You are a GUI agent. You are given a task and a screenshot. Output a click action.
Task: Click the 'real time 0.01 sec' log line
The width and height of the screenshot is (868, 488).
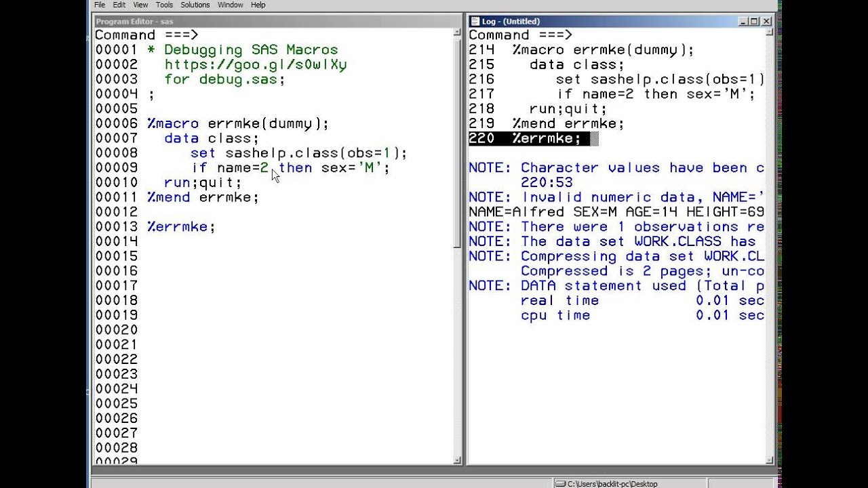[x=642, y=301]
